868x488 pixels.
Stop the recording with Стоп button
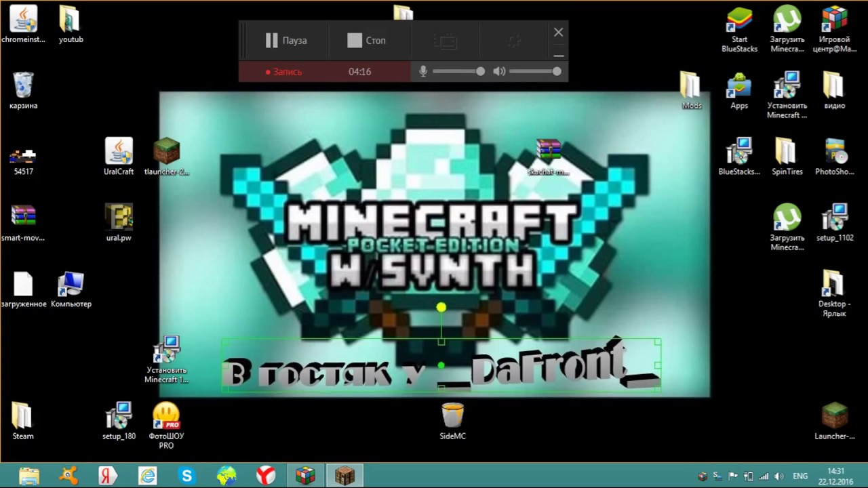tap(366, 41)
